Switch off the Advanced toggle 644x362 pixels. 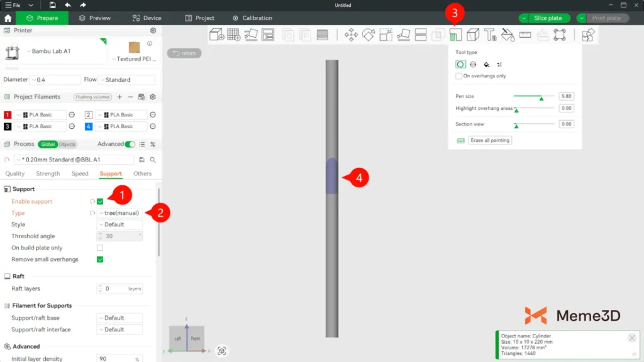click(x=130, y=144)
